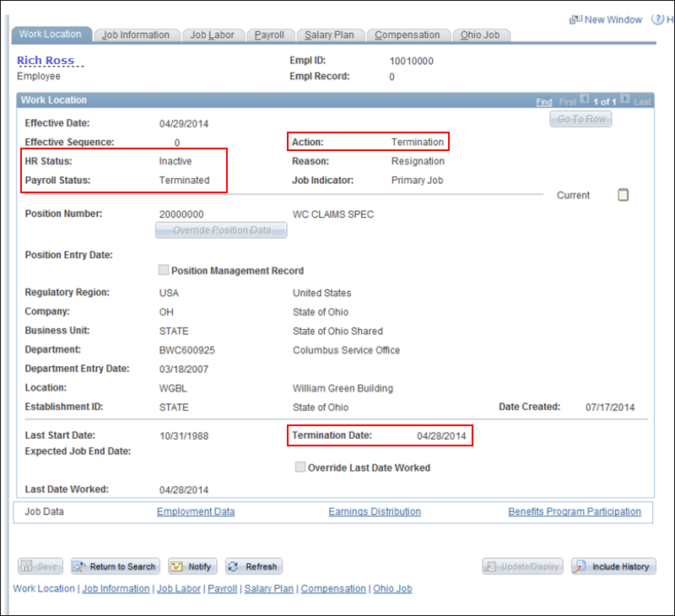This screenshot has width=675, height=616.
Task: Click the Notify button
Action: 192,566
